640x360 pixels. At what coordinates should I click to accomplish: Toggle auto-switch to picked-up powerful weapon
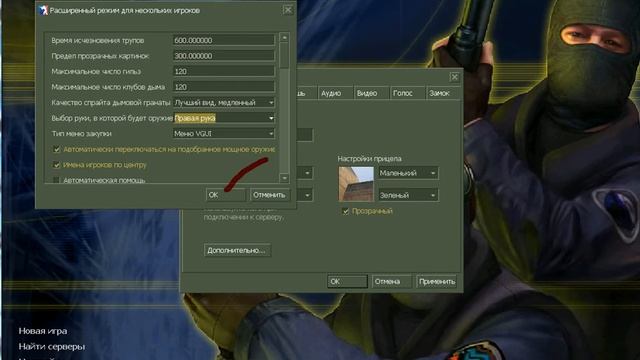click(57, 149)
